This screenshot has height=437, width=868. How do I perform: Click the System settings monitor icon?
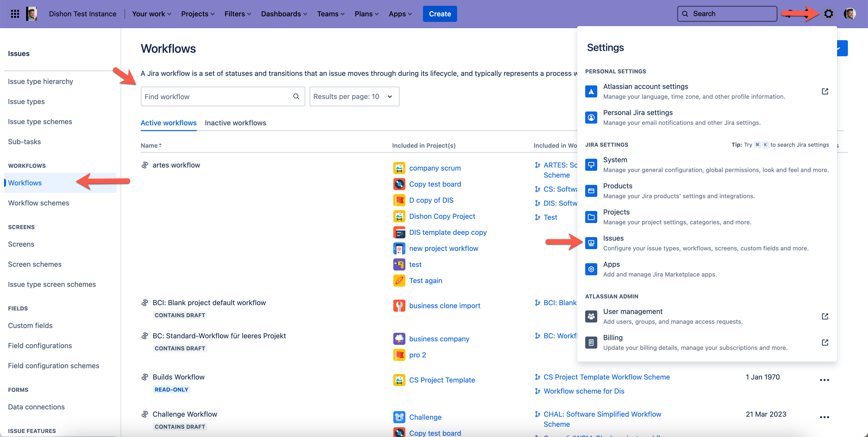click(591, 165)
